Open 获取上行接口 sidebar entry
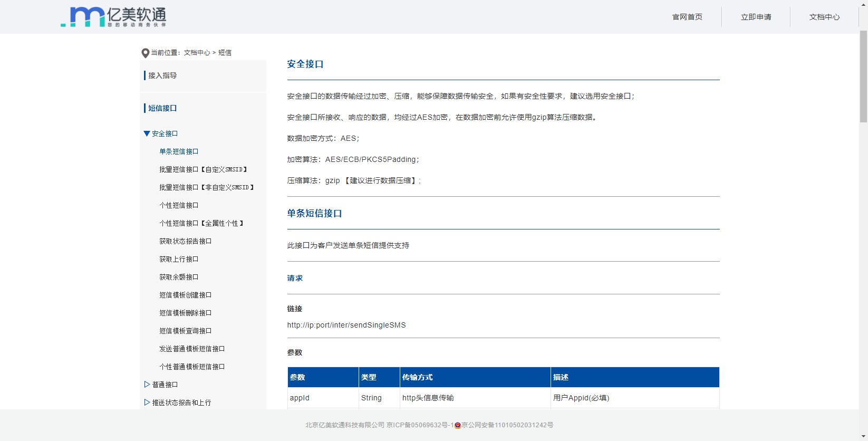868x441 pixels. 179,259
